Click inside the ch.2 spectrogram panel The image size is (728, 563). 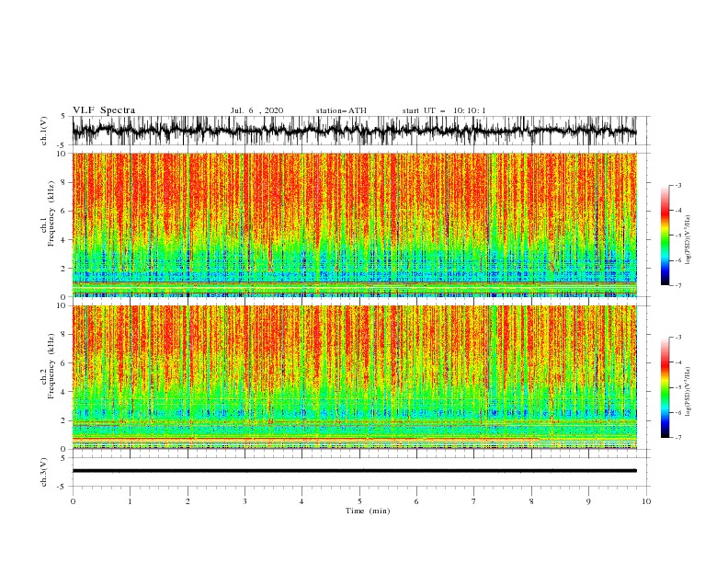[354, 377]
